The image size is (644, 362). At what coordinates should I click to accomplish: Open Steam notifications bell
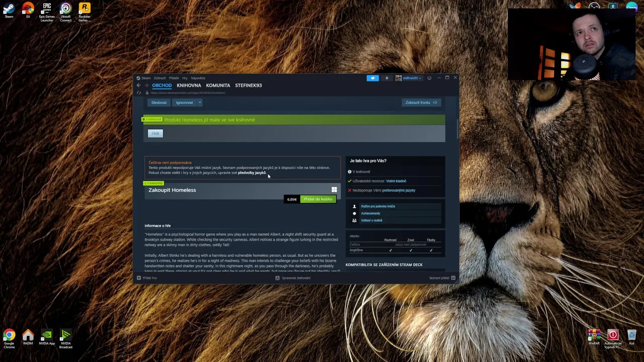coord(387,78)
